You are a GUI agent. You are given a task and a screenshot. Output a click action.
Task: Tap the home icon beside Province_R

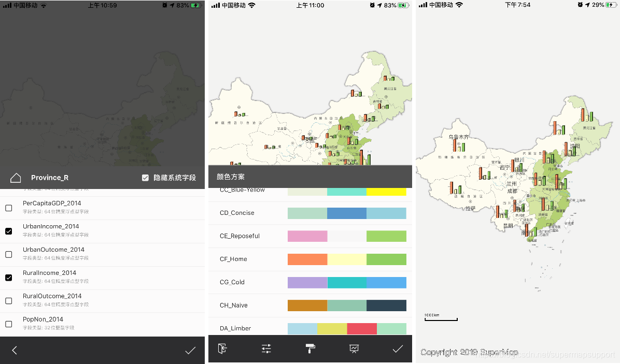point(16,178)
